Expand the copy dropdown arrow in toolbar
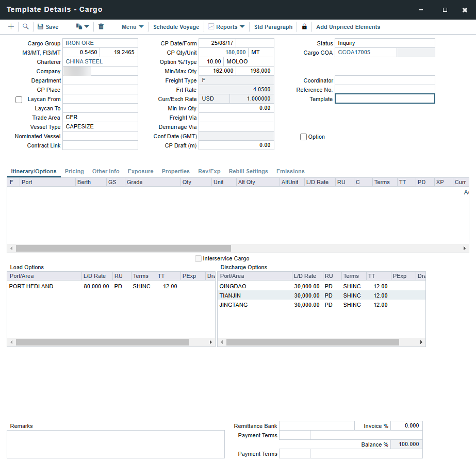Viewport: 476px width, 461px height. click(87, 27)
